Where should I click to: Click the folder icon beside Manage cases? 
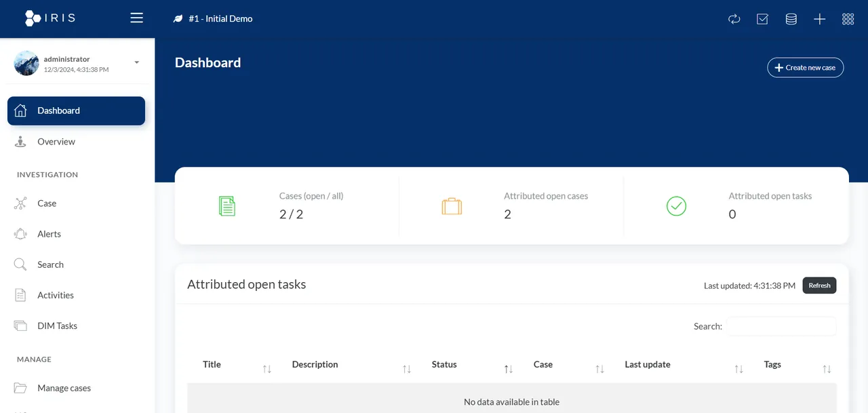coord(20,388)
